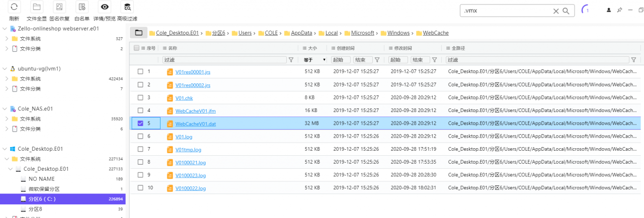Check the V01.chk row checkbox
The height and width of the screenshot is (218, 644).
140,97
